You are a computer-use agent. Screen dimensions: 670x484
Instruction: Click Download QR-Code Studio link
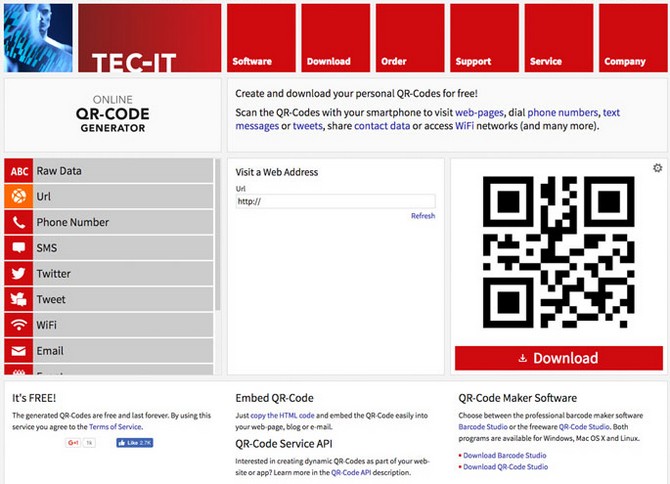[x=505, y=467]
